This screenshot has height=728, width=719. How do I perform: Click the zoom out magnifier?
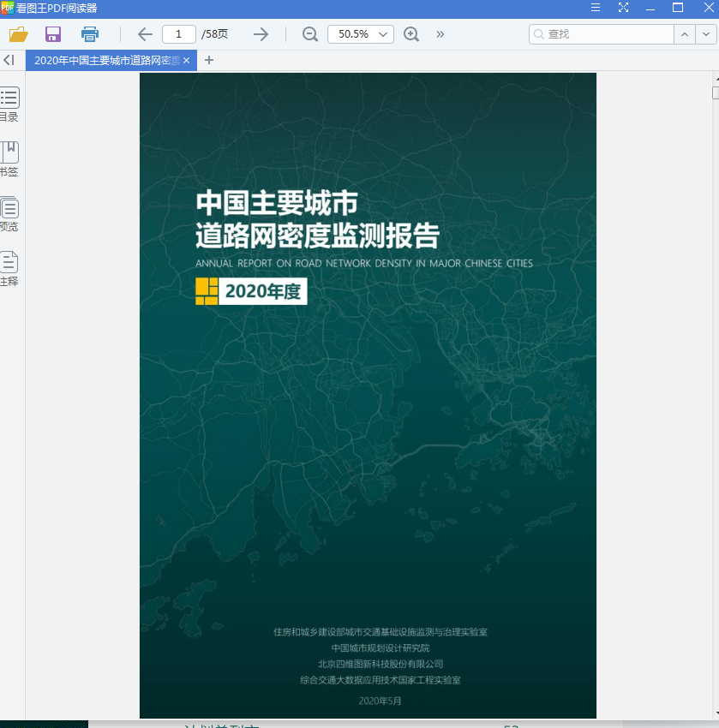[x=309, y=34]
